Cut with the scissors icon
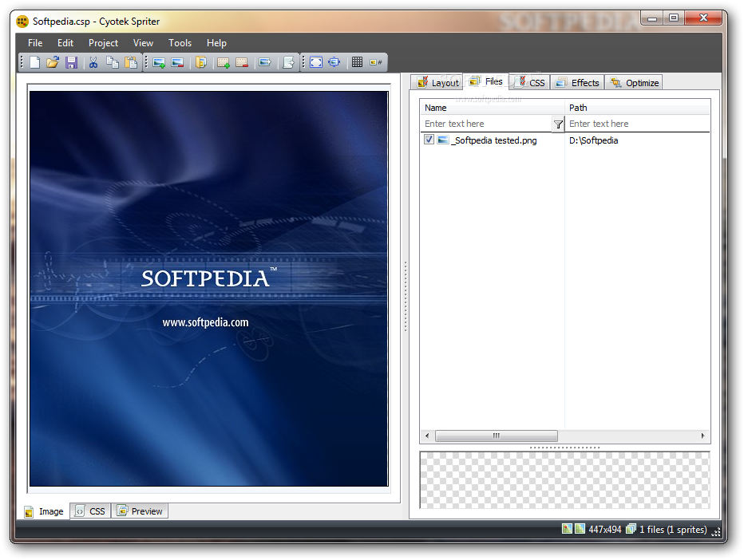The height and width of the screenshot is (560, 744). [x=93, y=62]
